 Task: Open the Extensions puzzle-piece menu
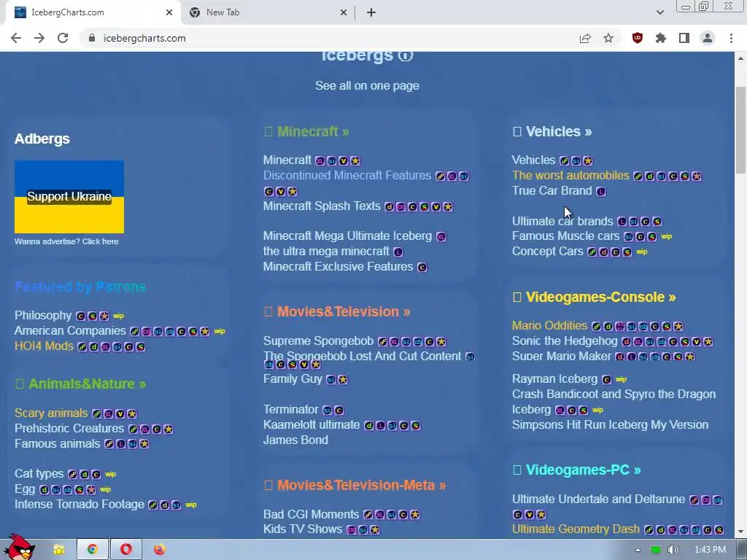pos(661,38)
